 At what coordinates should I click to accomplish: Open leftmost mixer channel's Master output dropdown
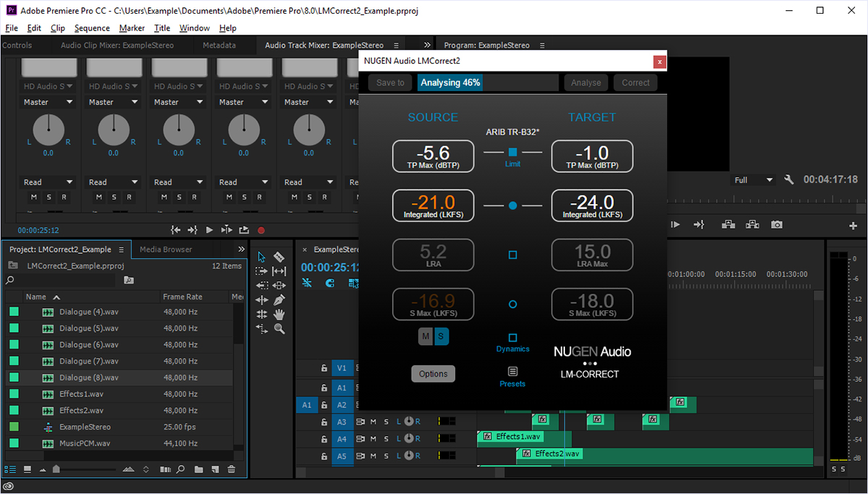click(48, 102)
